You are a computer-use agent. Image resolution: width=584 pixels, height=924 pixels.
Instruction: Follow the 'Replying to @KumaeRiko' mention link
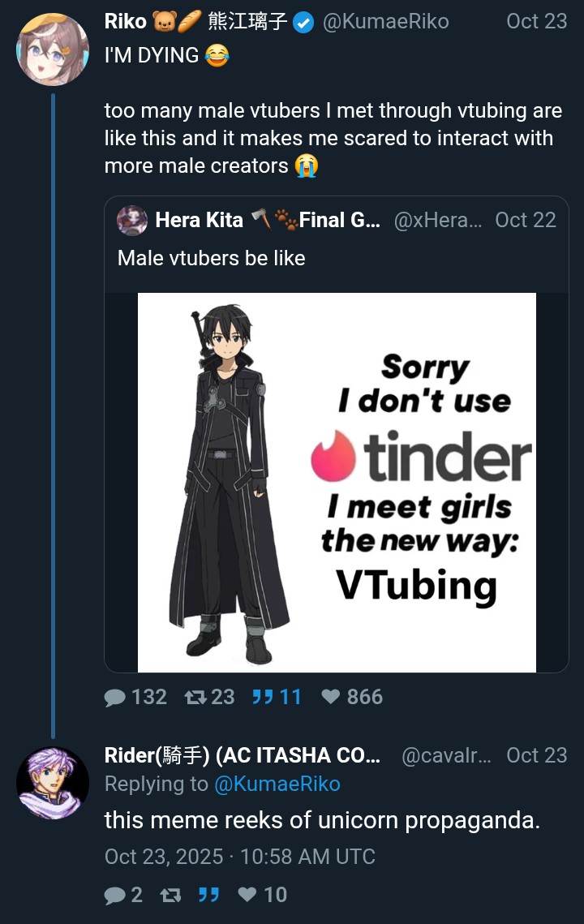click(277, 784)
